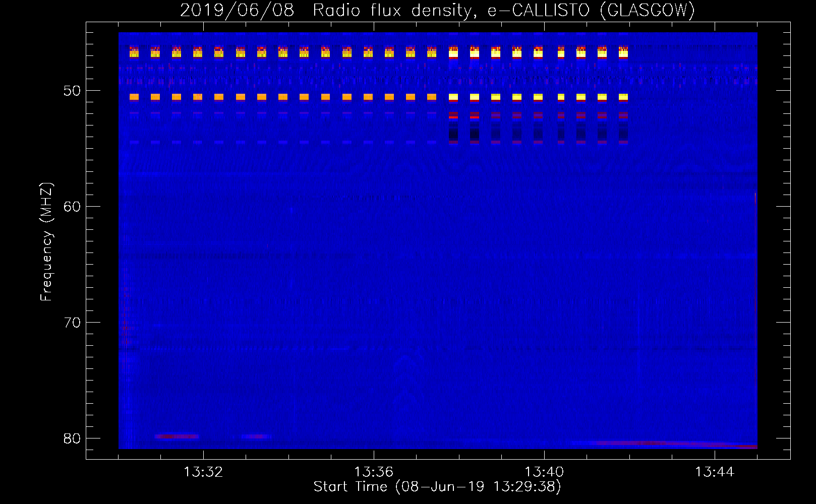Click the 60 frequency tick label

point(72,207)
